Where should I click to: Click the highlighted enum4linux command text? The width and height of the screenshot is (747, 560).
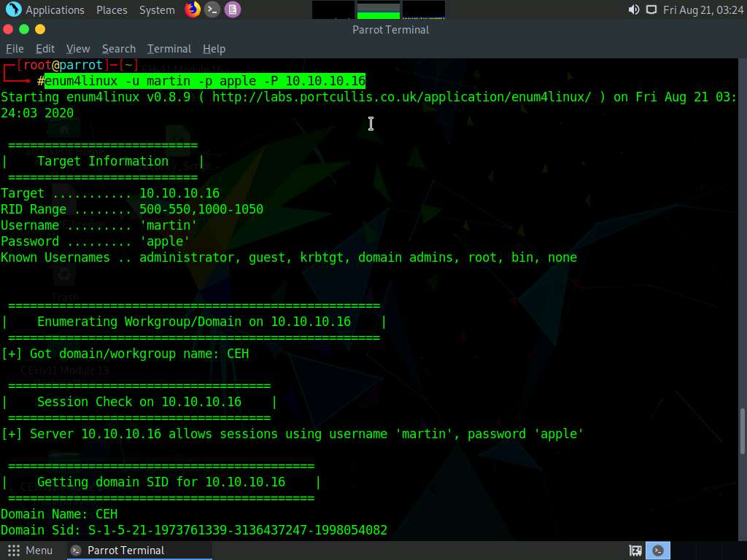[x=205, y=81]
